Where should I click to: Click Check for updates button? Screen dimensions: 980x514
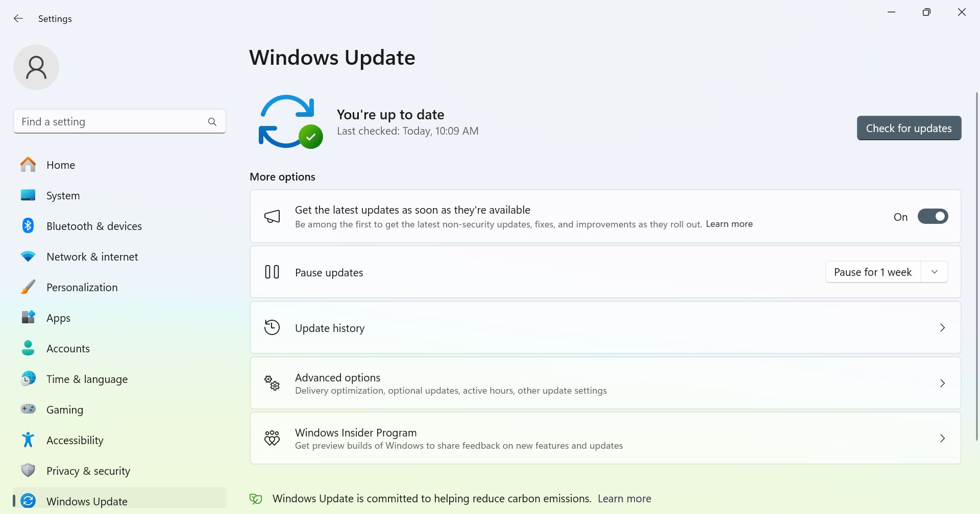[909, 128]
